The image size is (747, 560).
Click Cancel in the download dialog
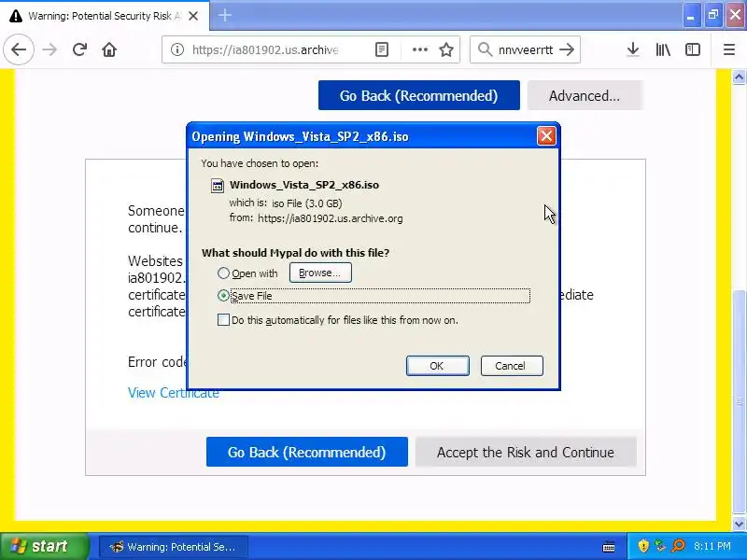tap(512, 366)
